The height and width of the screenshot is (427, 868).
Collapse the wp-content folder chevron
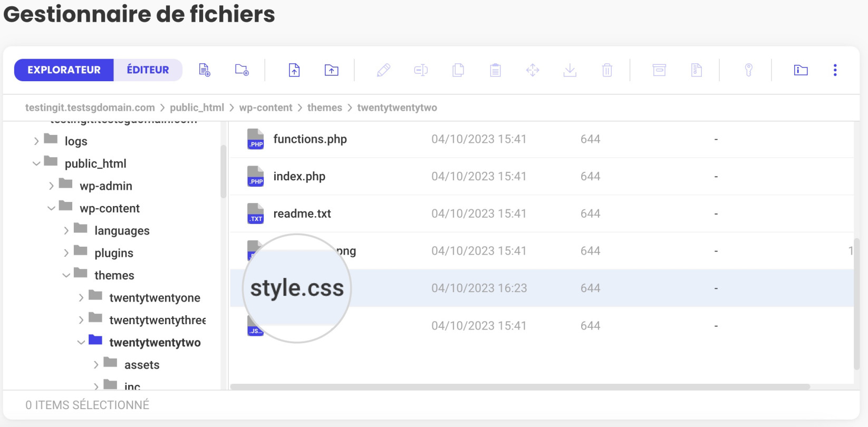tap(51, 208)
